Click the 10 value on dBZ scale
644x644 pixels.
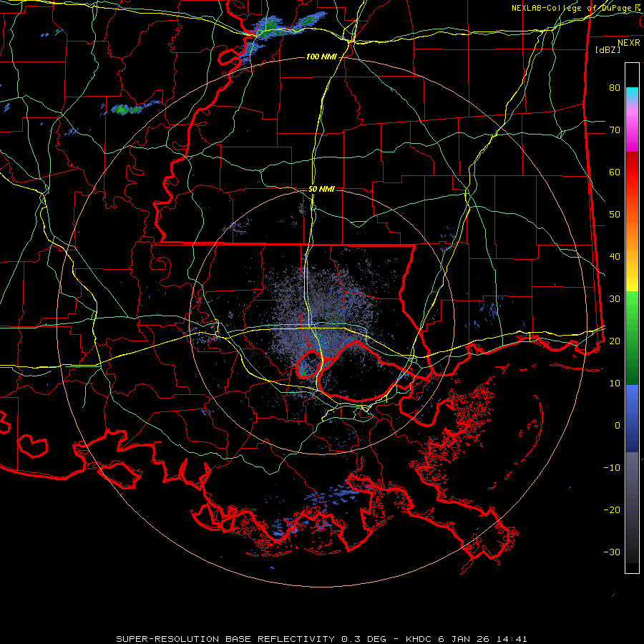tap(615, 384)
